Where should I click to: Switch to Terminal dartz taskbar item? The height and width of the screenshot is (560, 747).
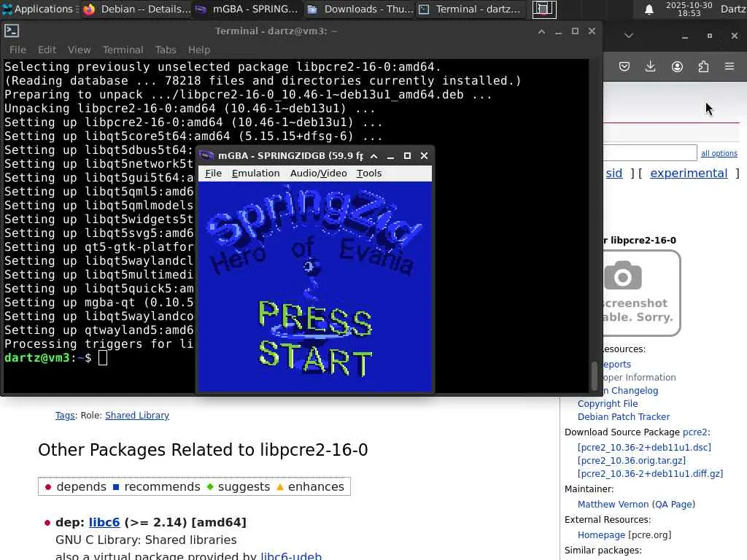pyautogui.click(x=471, y=9)
